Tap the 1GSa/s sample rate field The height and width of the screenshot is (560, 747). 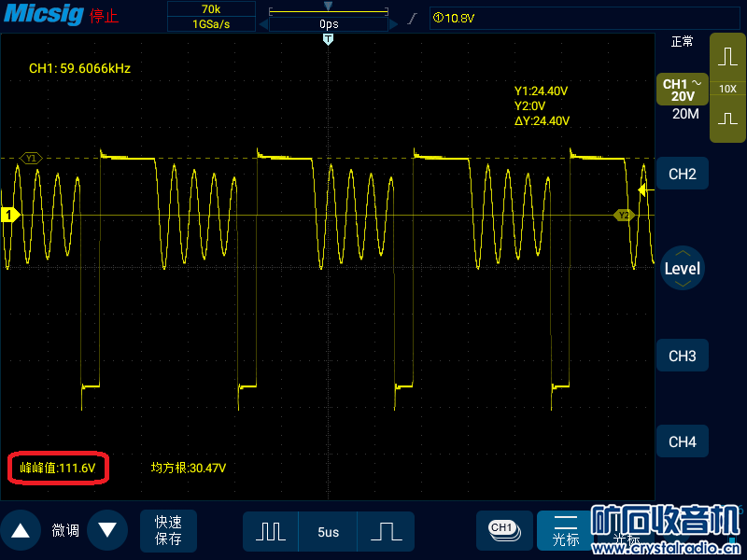click(x=211, y=24)
